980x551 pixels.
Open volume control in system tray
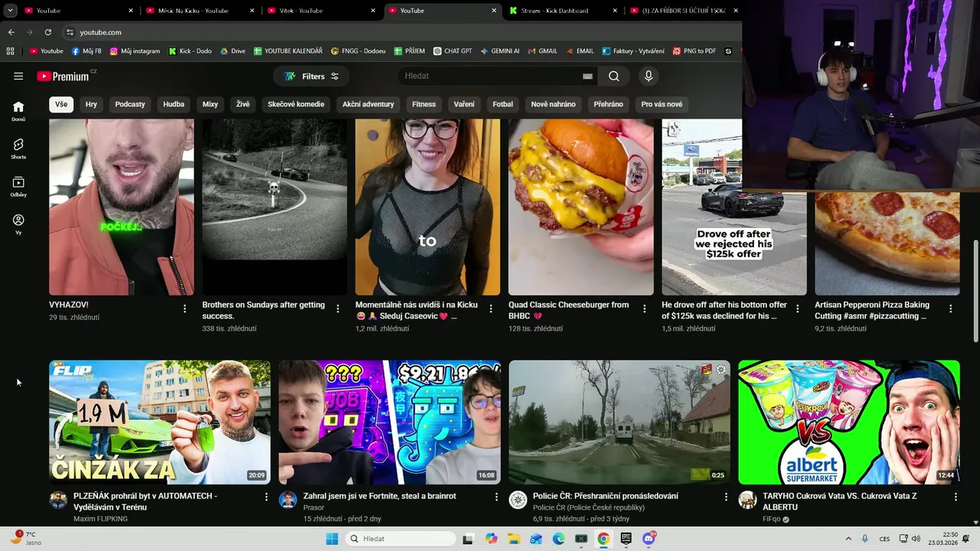[916, 539]
